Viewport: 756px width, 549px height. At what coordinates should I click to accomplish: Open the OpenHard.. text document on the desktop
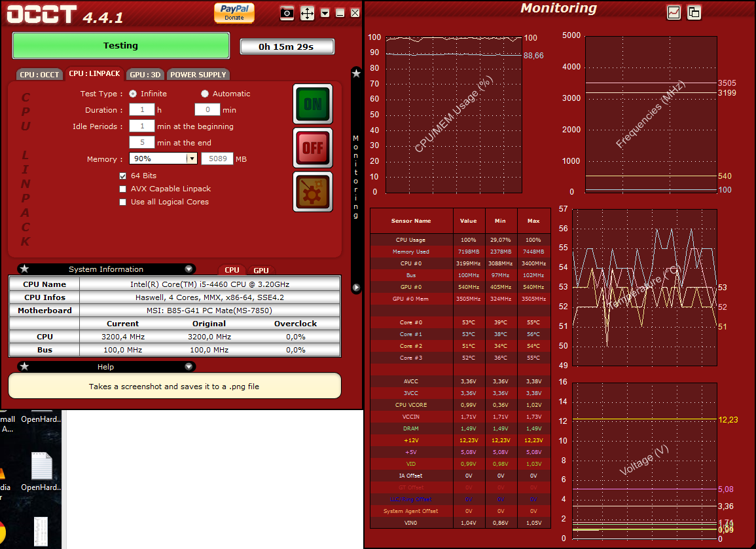click(41, 472)
